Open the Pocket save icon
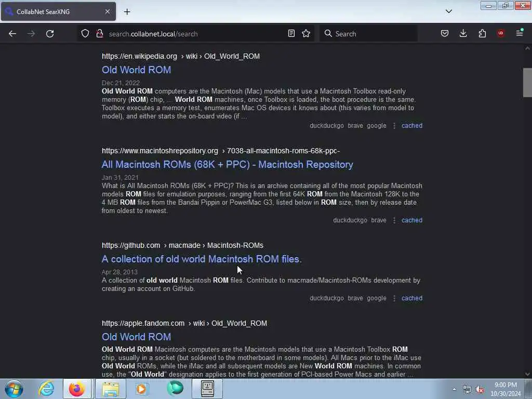Viewport: 532px width, 399px height. (445, 33)
